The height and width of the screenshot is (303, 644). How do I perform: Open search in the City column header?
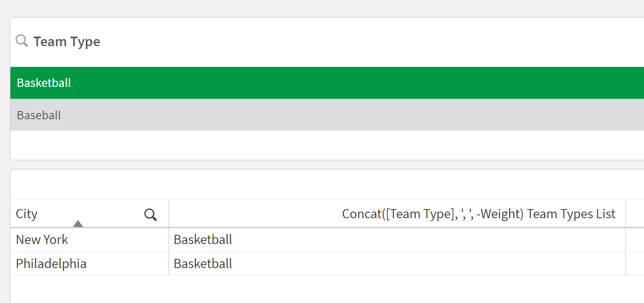[150, 214]
